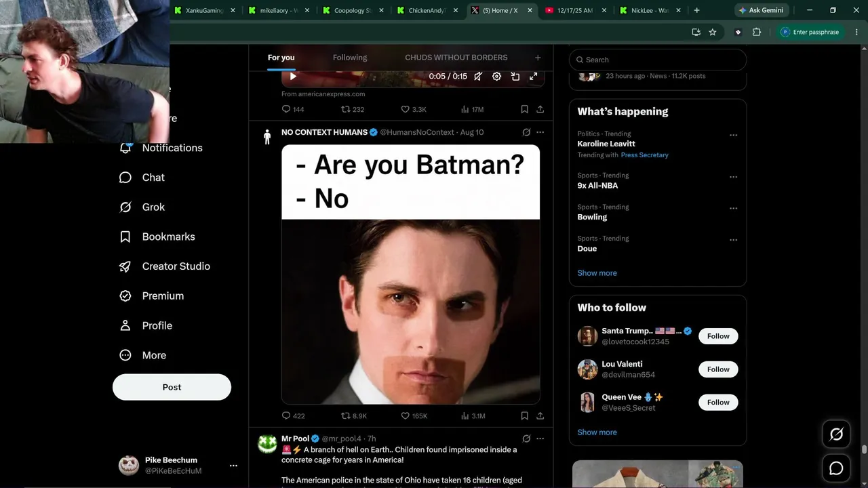Open the video in picture-in-picture
Image resolution: width=868 pixels, height=488 pixels.
coord(515,77)
